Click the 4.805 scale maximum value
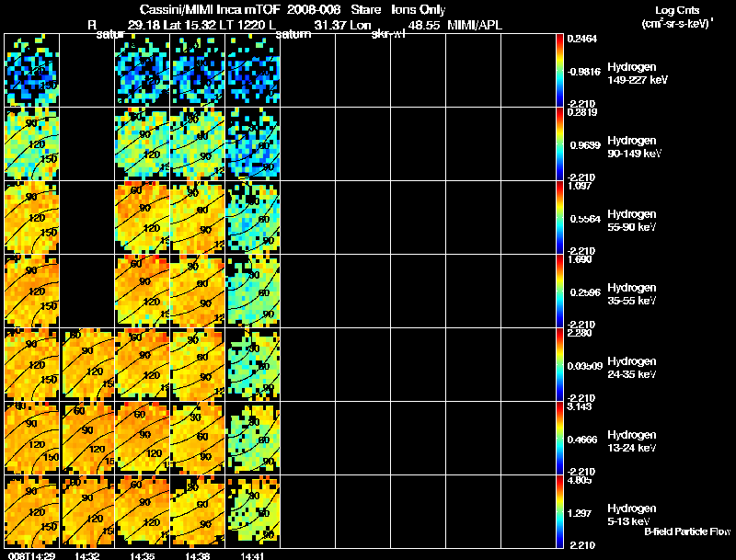The height and width of the screenshot is (560, 736). [x=580, y=480]
